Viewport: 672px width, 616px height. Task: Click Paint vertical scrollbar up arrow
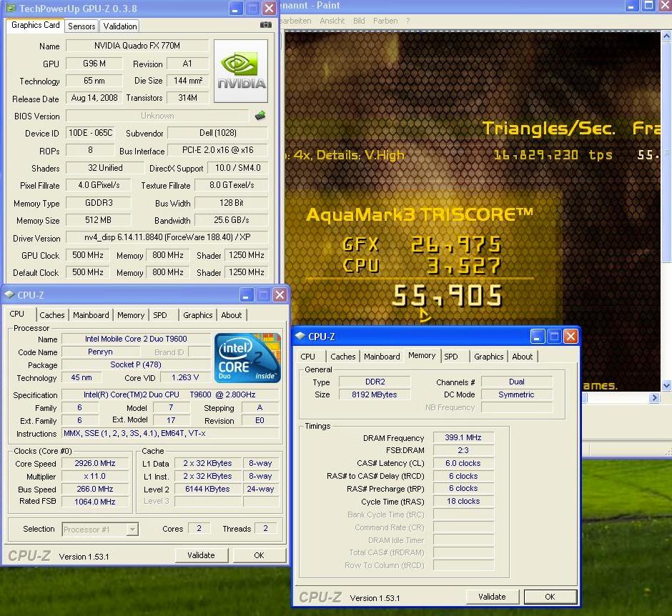coord(666,36)
